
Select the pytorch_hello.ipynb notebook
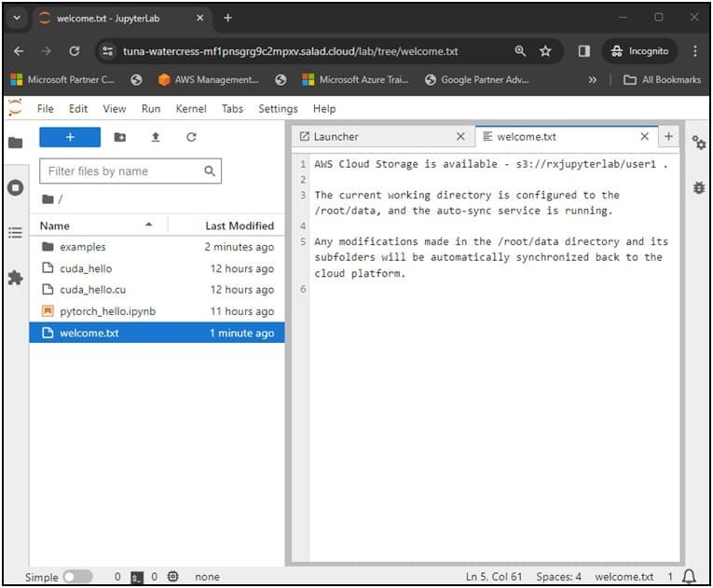pos(157,311)
